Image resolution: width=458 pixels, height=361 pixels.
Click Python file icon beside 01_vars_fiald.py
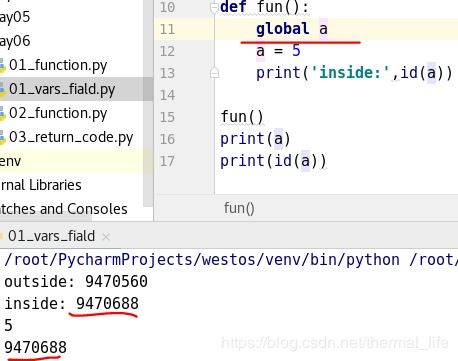tap(2, 89)
